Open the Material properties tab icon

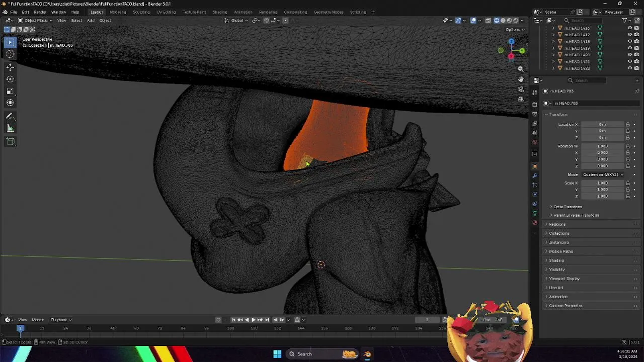pyautogui.click(x=535, y=223)
